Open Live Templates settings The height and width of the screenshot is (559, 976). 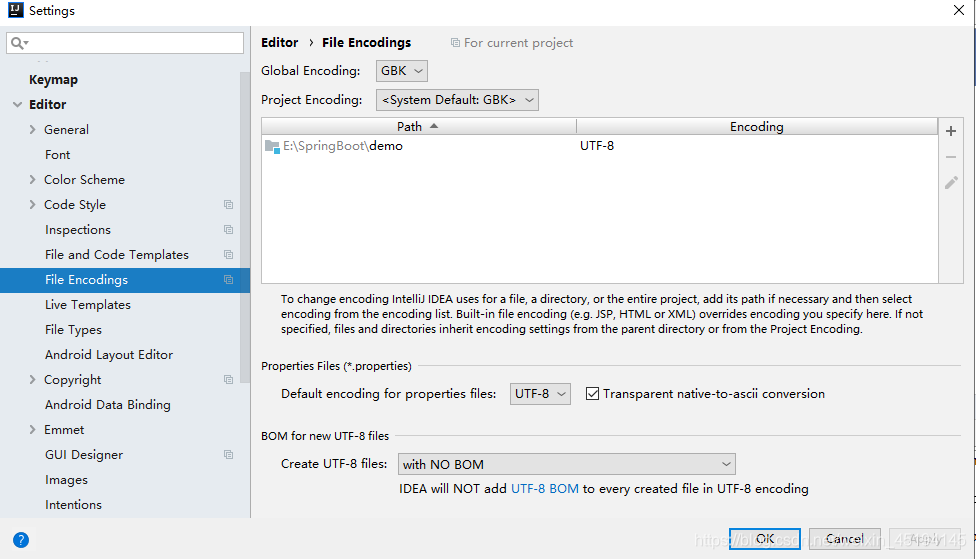[88, 304]
